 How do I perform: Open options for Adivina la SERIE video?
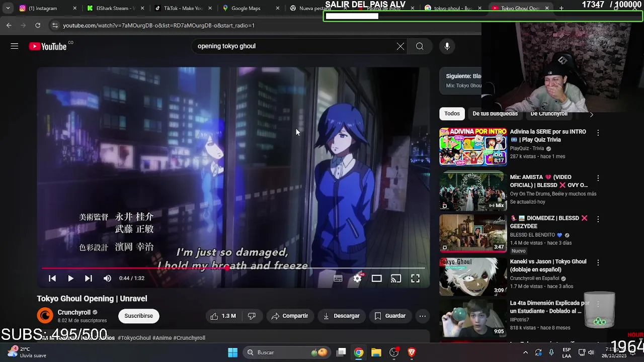coord(598,133)
